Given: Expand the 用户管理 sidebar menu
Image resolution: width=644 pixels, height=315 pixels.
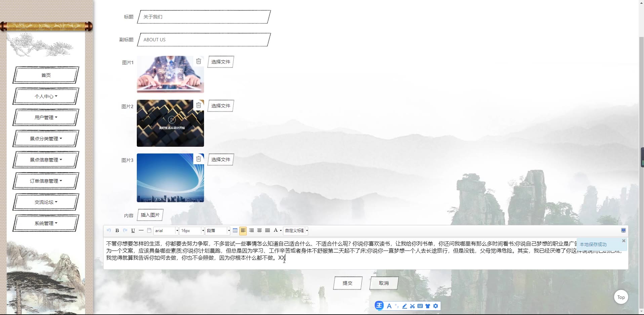Looking at the screenshot, I should coord(46,118).
